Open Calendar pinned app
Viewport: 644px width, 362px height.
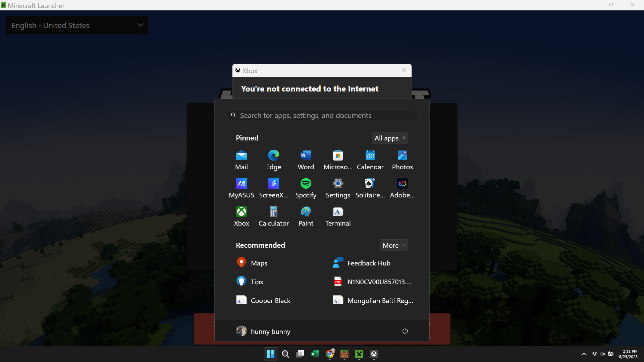pyautogui.click(x=370, y=160)
